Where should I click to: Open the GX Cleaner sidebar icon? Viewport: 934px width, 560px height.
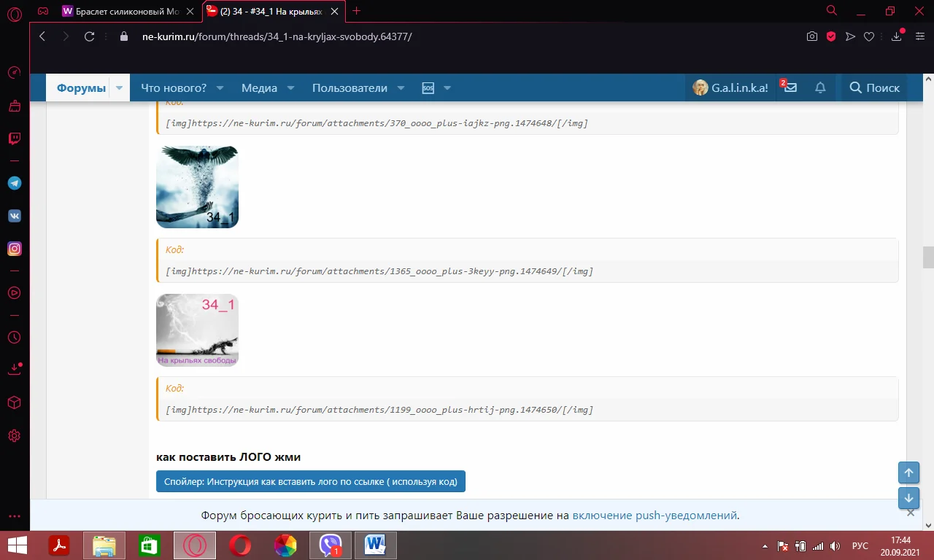[14, 106]
